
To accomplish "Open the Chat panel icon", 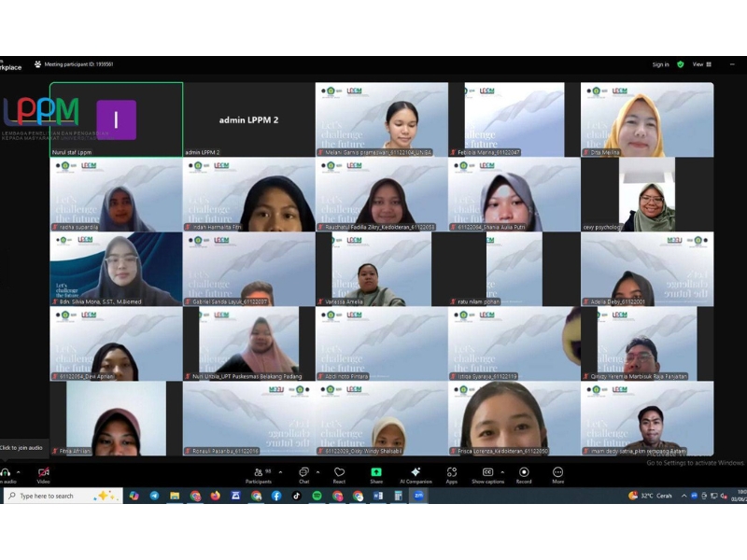I will (303, 472).
